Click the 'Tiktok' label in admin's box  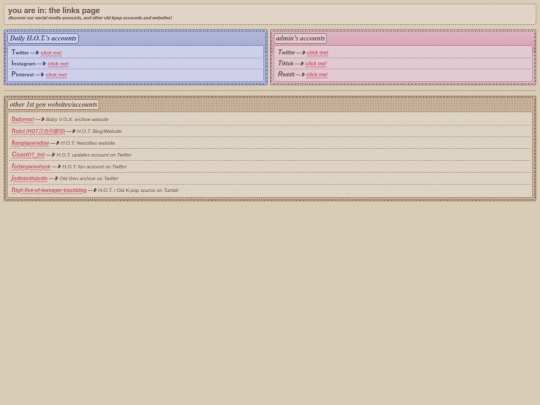click(x=285, y=63)
